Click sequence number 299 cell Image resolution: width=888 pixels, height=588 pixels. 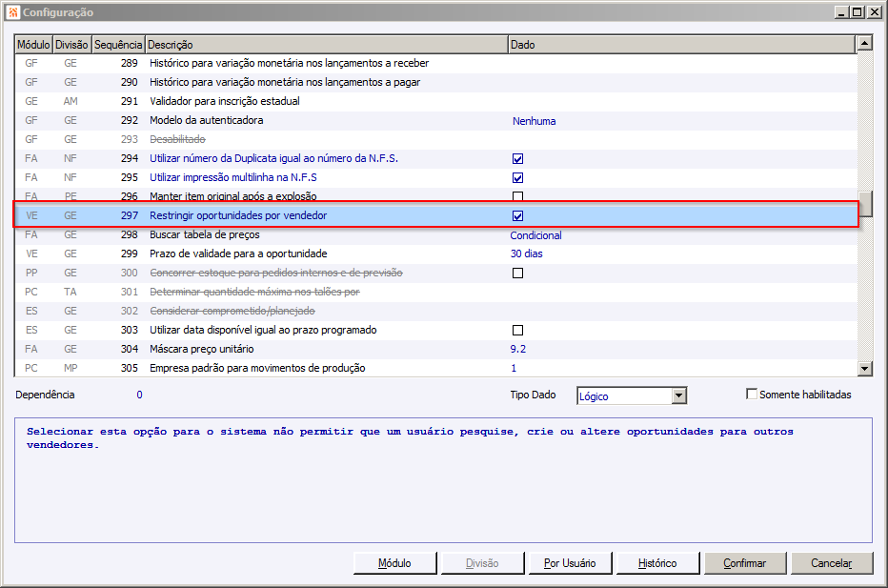(x=130, y=253)
